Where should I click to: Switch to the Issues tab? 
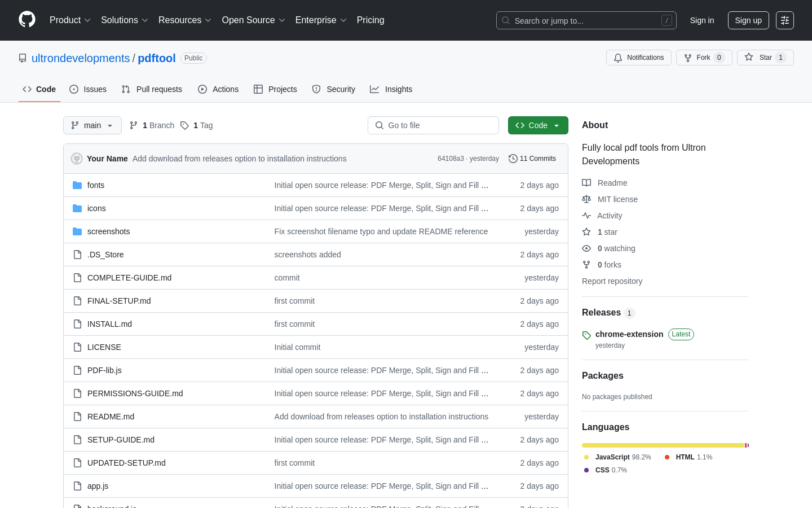pyautogui.click(x=88, y=89)
